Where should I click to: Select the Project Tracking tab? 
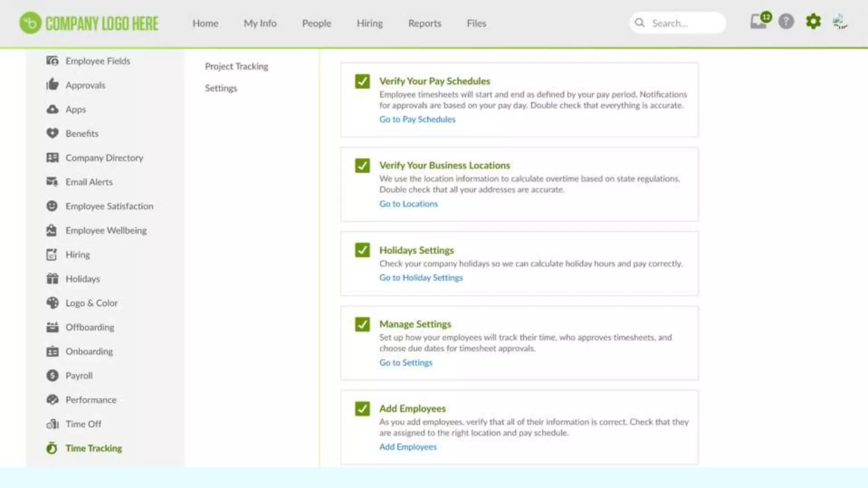[236, 67]
